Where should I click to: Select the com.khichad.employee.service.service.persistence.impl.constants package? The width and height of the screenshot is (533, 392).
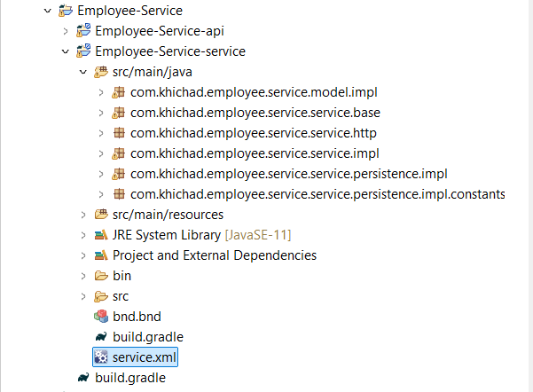[317, 194]
